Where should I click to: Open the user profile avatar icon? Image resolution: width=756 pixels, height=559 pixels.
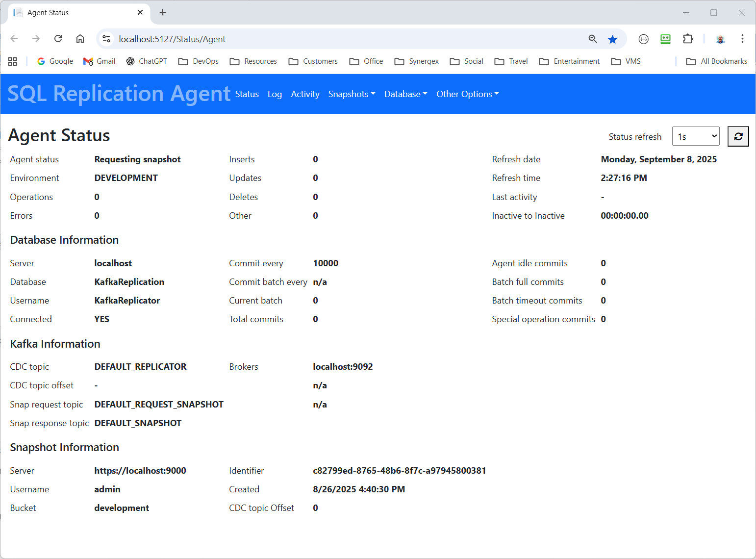(x=720, y=39)
